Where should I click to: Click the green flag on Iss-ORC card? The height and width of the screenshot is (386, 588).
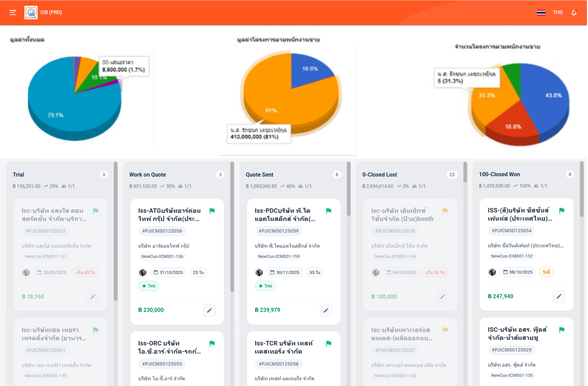click(212, 343)
